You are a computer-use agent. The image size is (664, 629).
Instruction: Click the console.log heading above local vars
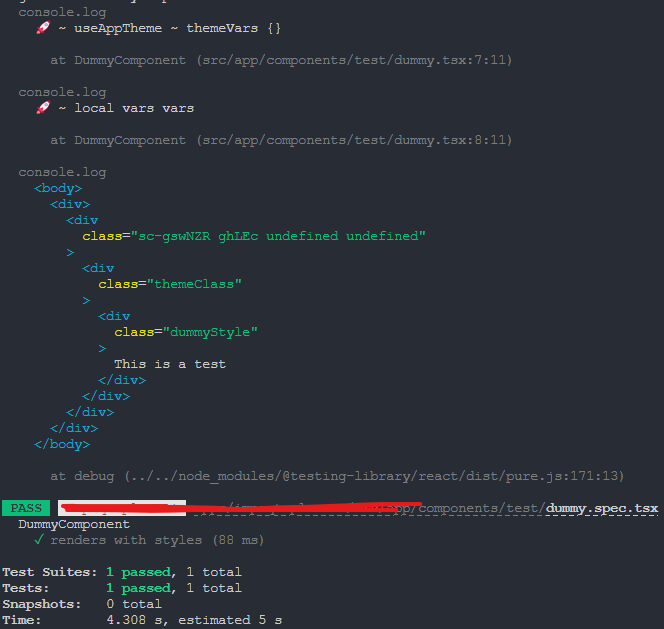[62, 92]
